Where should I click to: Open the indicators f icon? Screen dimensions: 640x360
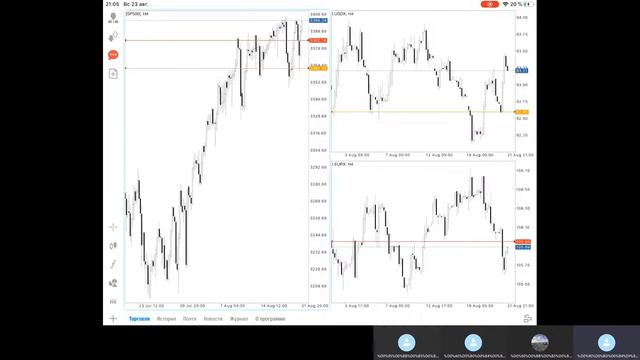tap(113, 264)
